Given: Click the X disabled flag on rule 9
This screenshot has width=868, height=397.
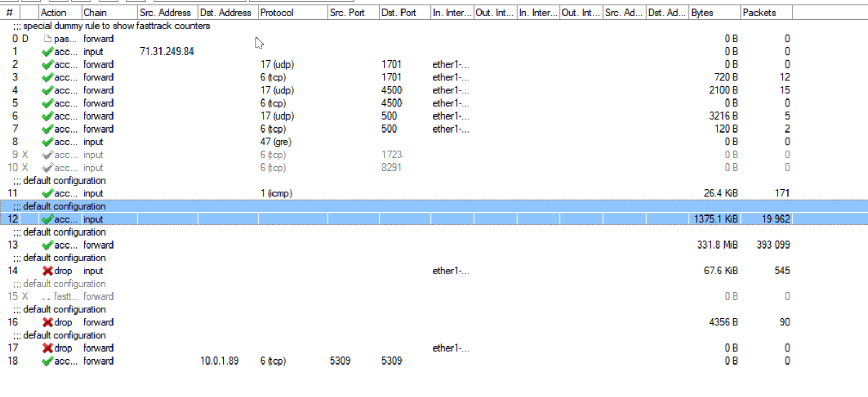Looking at the screenshot, I should (x=25, y=155).
